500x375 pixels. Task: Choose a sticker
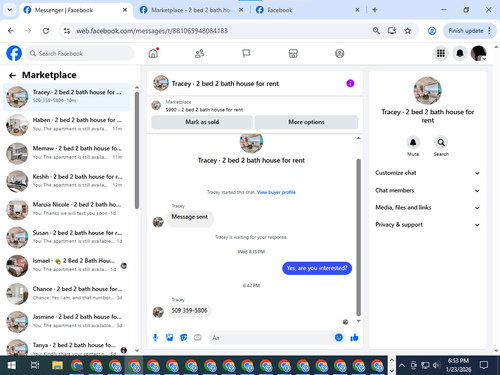(x=184, y=338)
